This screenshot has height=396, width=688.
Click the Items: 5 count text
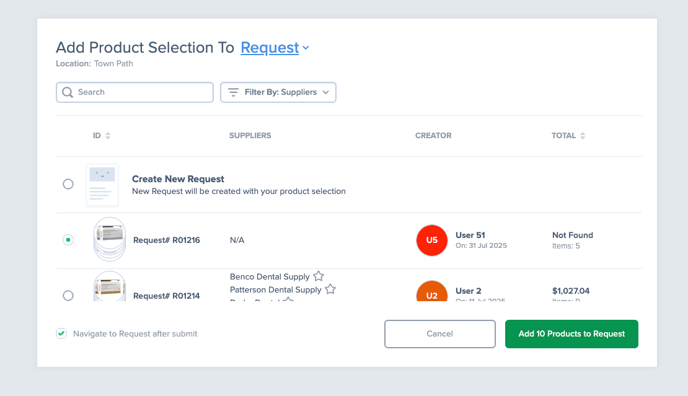[566, 246]
